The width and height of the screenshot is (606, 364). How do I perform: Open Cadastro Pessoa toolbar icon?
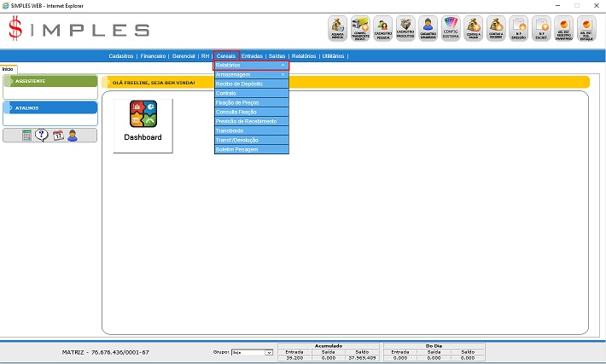coord(383,28)
